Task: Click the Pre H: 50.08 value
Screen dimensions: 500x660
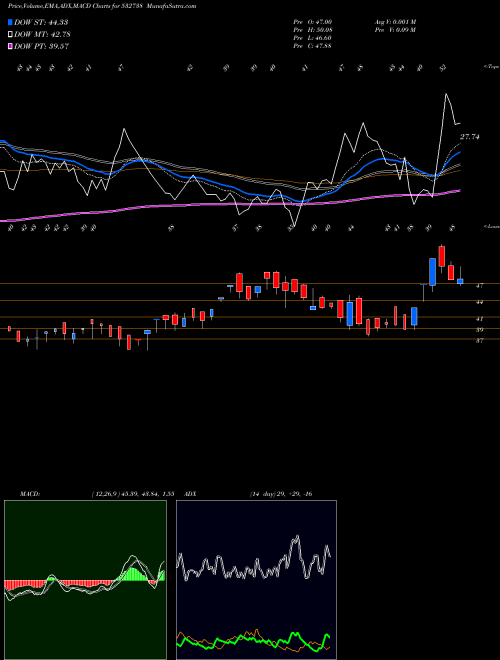Action: pyautogui.click(x=312, y=30)
